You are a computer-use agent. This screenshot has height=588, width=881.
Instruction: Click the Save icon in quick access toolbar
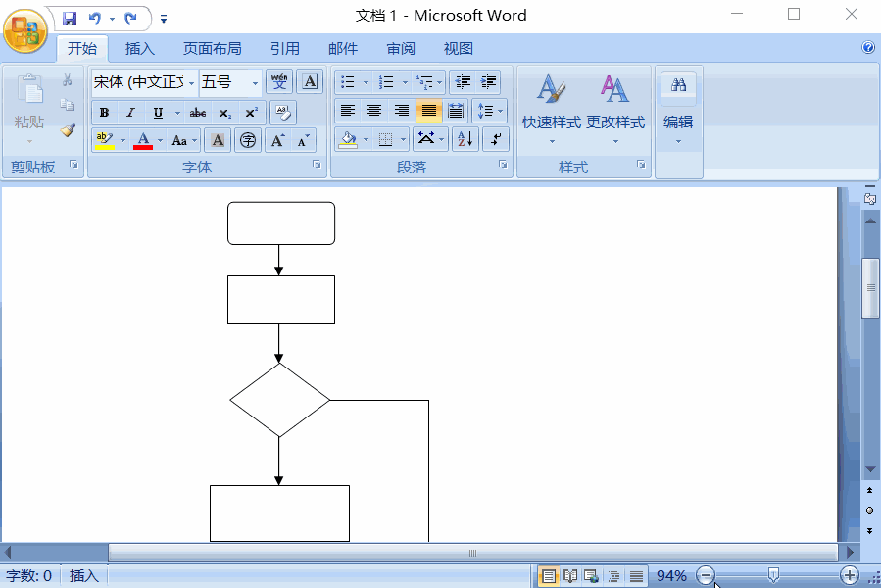69,18
